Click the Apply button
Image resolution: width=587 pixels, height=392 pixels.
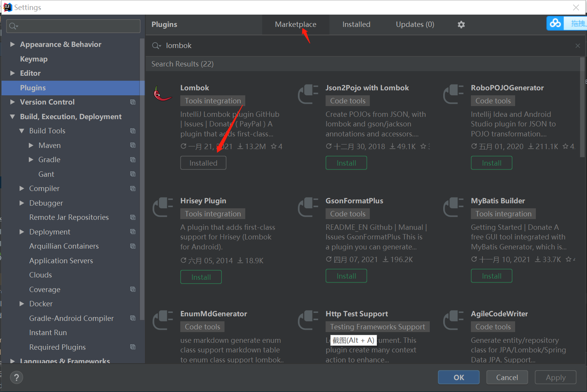(x=555, y=377)
